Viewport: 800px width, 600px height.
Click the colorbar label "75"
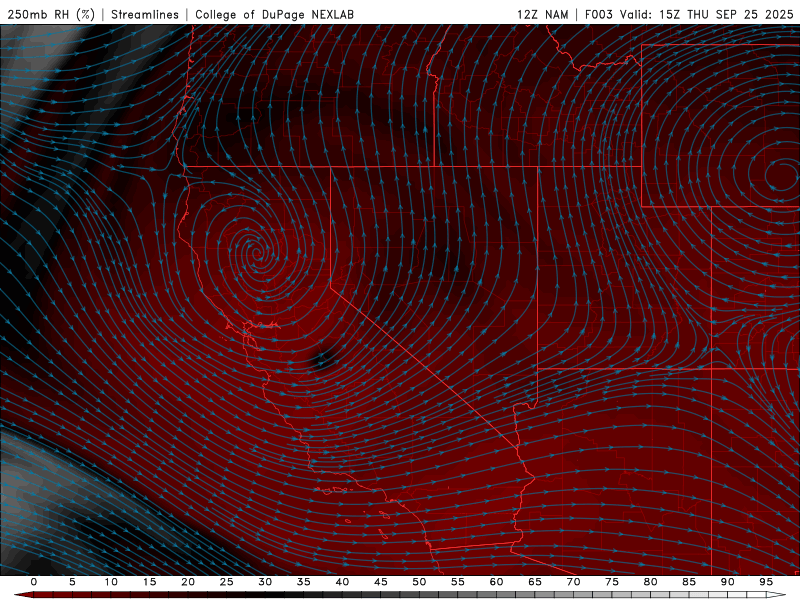click(x=612, y=582)
